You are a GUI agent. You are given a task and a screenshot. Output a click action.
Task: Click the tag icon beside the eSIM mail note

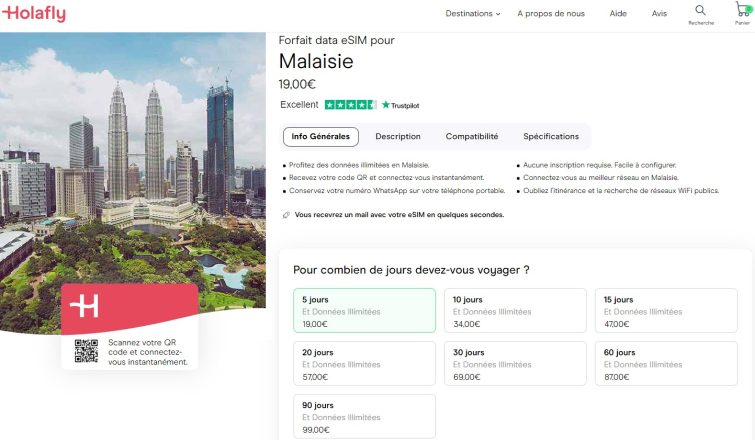[286, 215]
